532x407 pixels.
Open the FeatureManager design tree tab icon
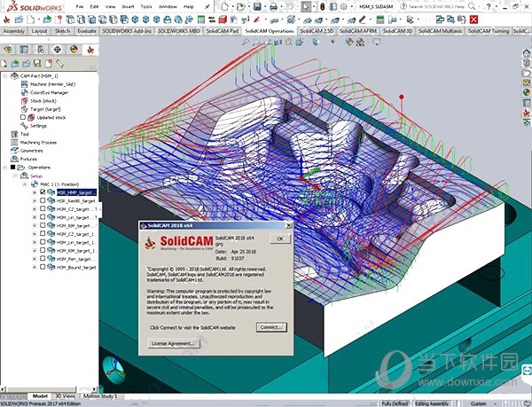8,50
